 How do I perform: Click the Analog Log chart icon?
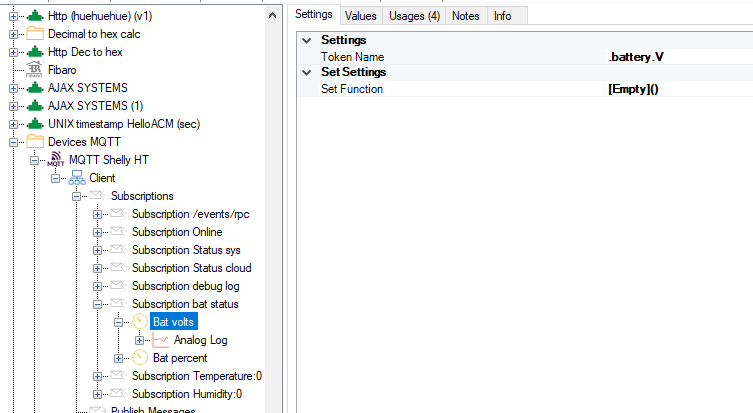point(161,340)
